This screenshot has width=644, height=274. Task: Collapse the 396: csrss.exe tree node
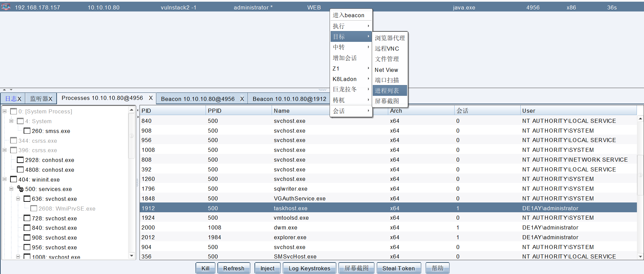coord(5,150)
